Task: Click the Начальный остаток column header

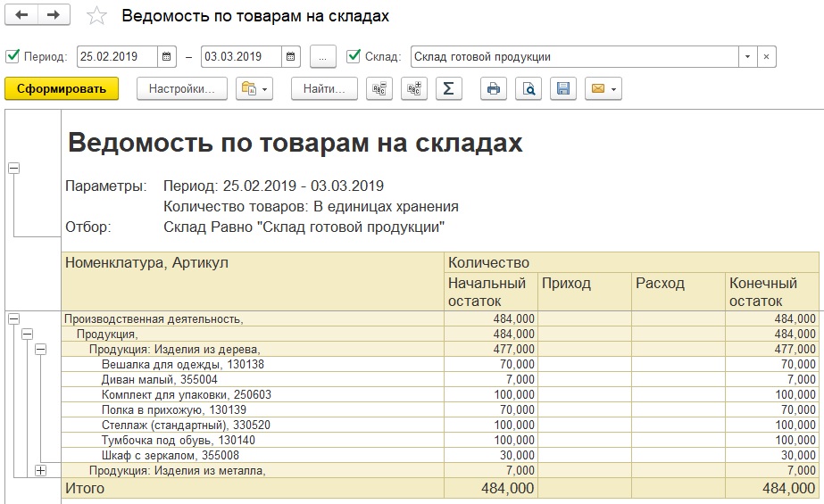Action: click(x=491, y=292)
